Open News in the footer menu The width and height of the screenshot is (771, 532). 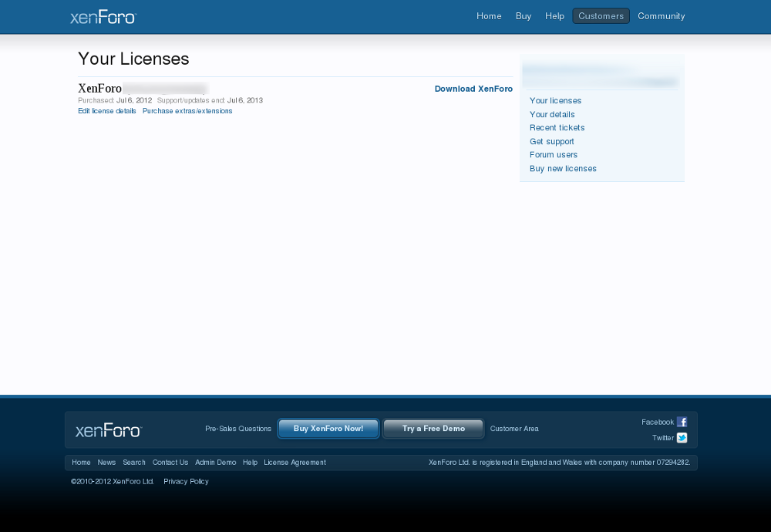pyautogui.click(x=106, y=463)
